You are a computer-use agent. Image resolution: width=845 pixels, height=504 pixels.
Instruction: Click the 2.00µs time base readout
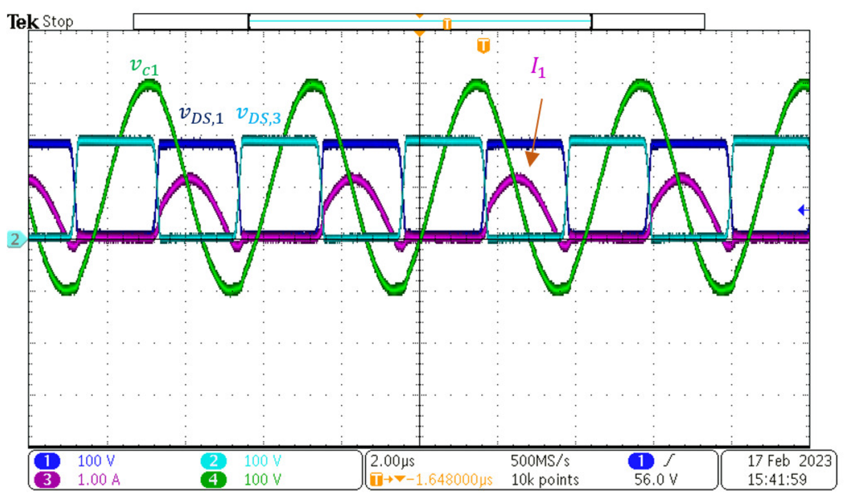click(392, 461)
